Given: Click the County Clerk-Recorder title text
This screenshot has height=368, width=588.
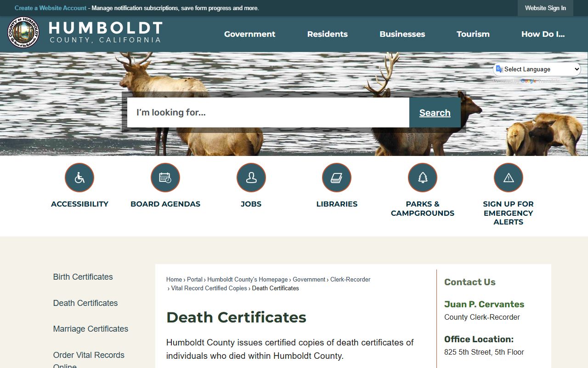Looking at the screenshot, I should 482,317.
